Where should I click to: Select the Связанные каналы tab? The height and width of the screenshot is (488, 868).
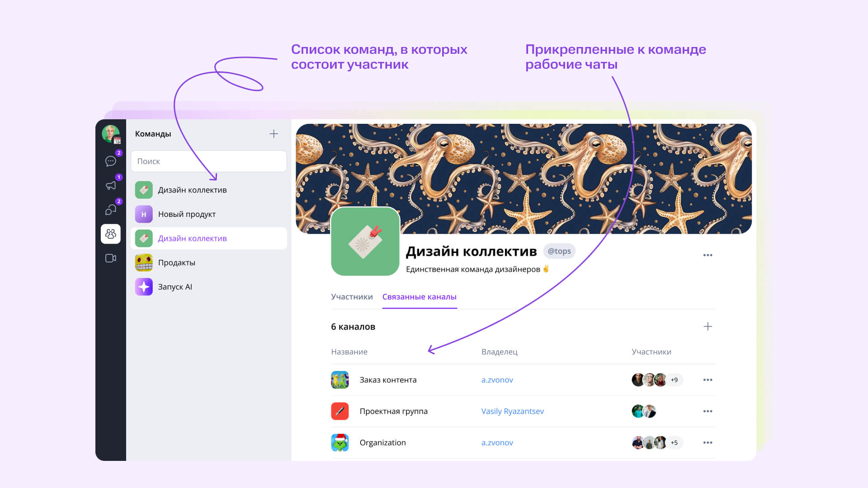[x=420, y=297]
